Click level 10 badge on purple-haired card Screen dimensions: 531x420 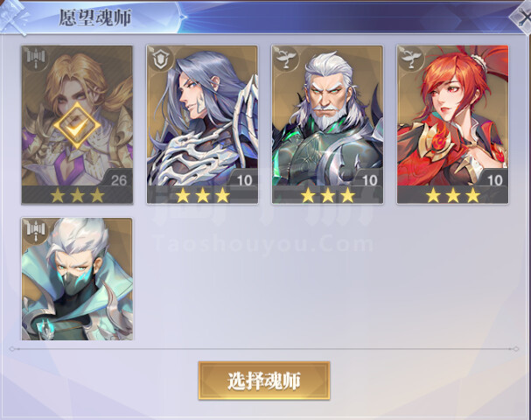coord(244,180)
